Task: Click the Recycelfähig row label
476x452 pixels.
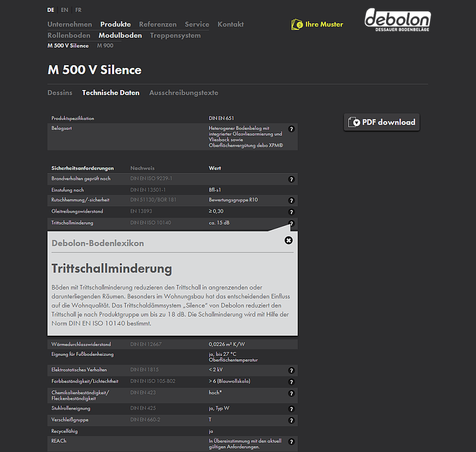Action: (65, 431)
